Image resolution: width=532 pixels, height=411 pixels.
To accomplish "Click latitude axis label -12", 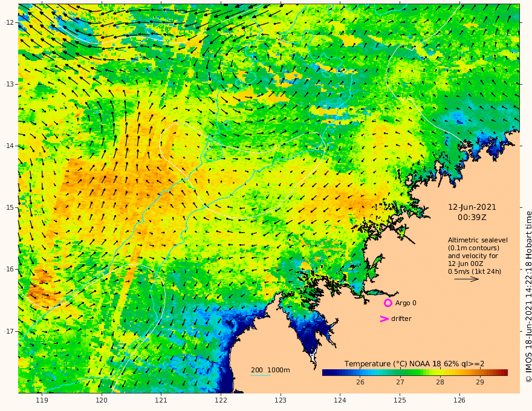I will (9, 22).
